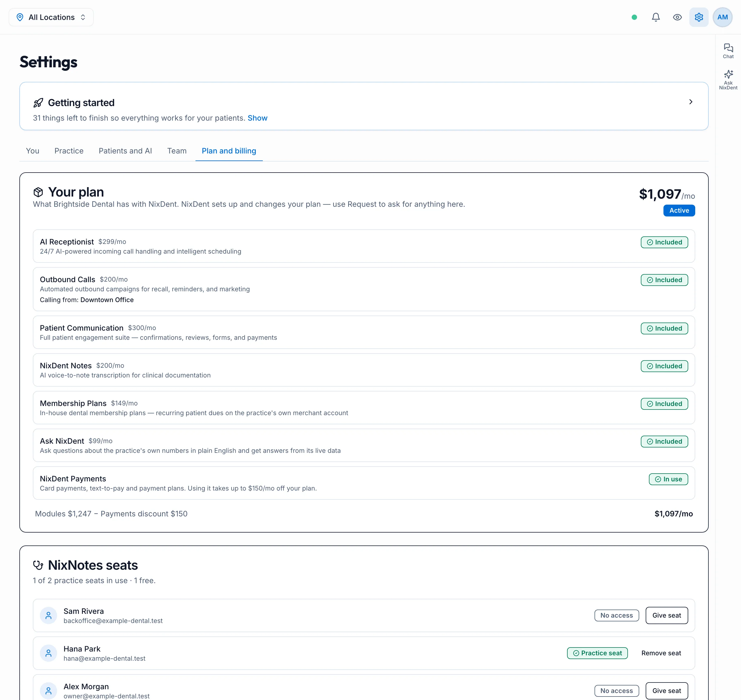Image resolution: width=741 pixels, height=700 pixels.
Task: Click the Practice seat badge for Hana Park
Action: pyautogui.click(x=597, y=653)
